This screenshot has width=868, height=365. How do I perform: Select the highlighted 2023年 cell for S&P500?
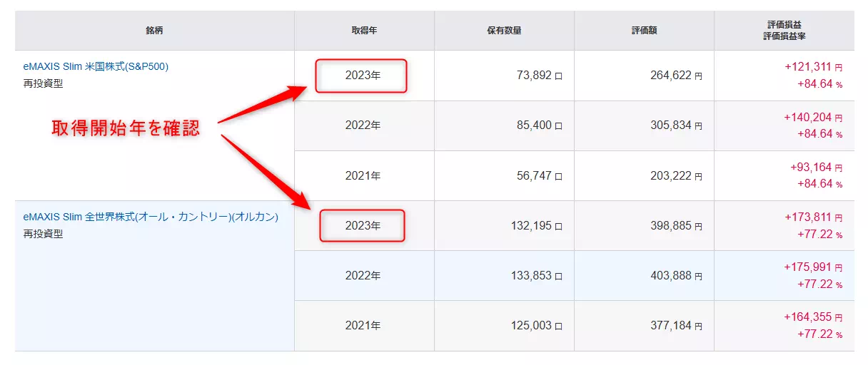[362, 76]
